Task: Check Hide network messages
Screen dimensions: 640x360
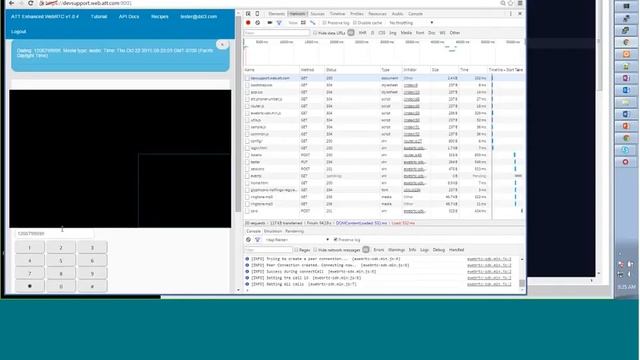Action: (x=315, y=250)
